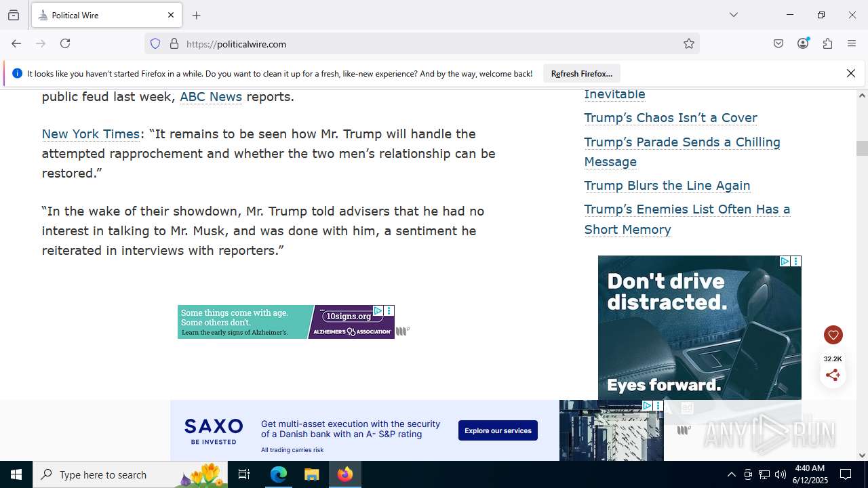Open the SAXO Be Invested logo
Image resolution: width=868 pixels, height=488 pixels.
tap(214, 431)
